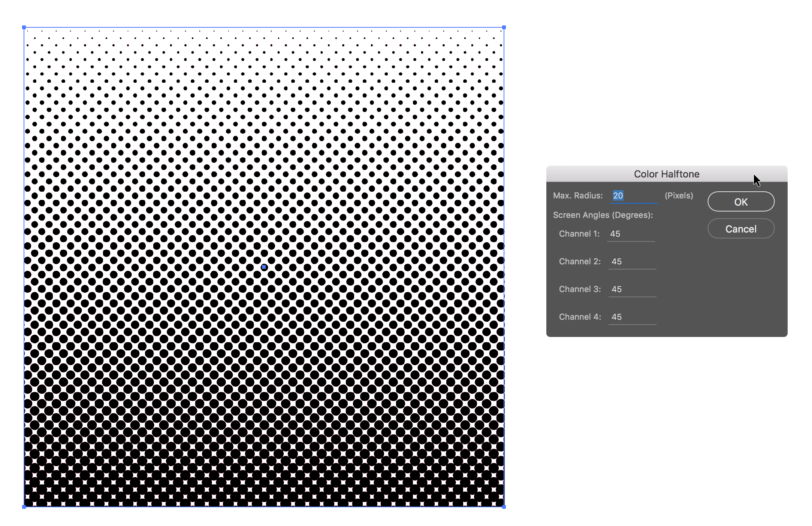This screenshot has width=812, height=526.
Task: Click the Screen Angles (Degrees) label
Action: [x=603, y=215]
